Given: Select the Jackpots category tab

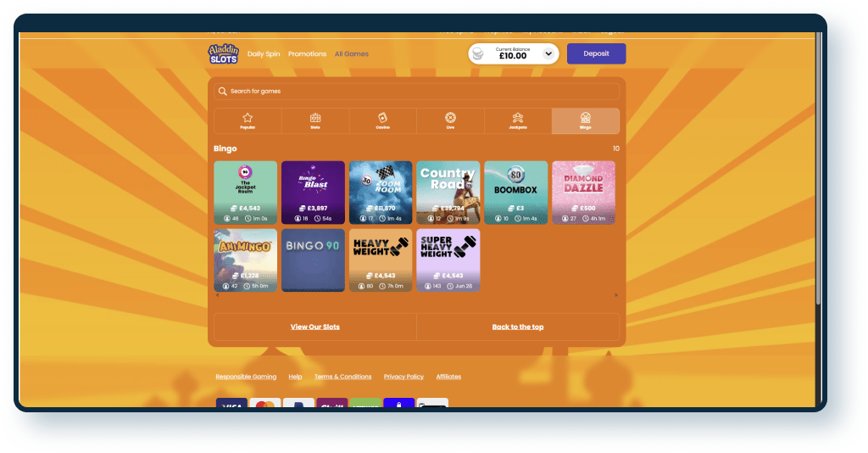Looking at the screenshot, I should [518, 120].
